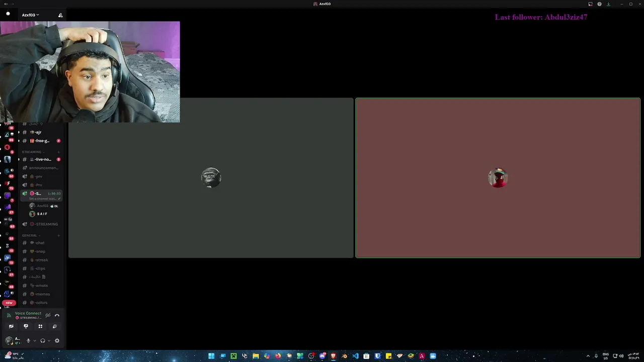Image resolution: width=644 pixels, height=362 pixels.
Task: Disconnect from the voice channel
Action: tap(57, 315)
